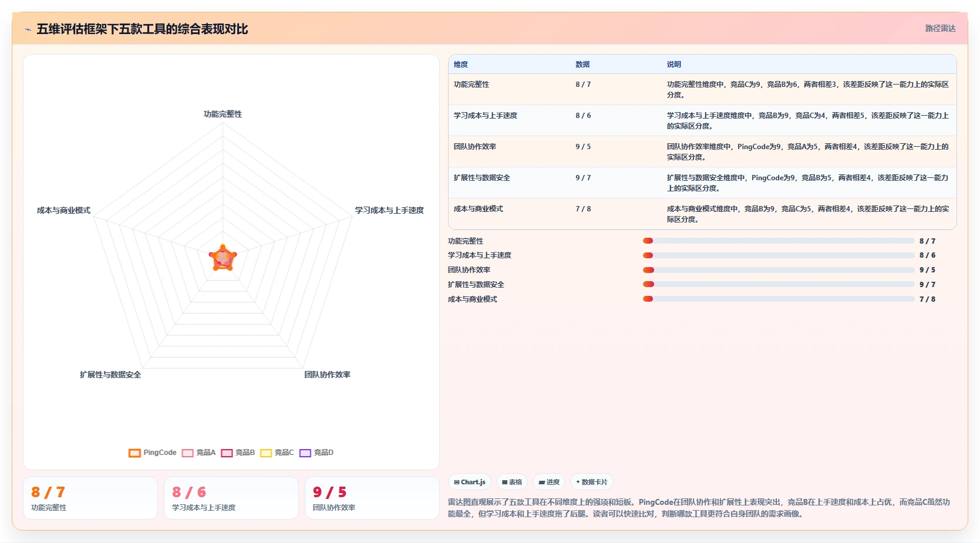Open the 8 / 7 功能完整性 data card

click(90, 498)
